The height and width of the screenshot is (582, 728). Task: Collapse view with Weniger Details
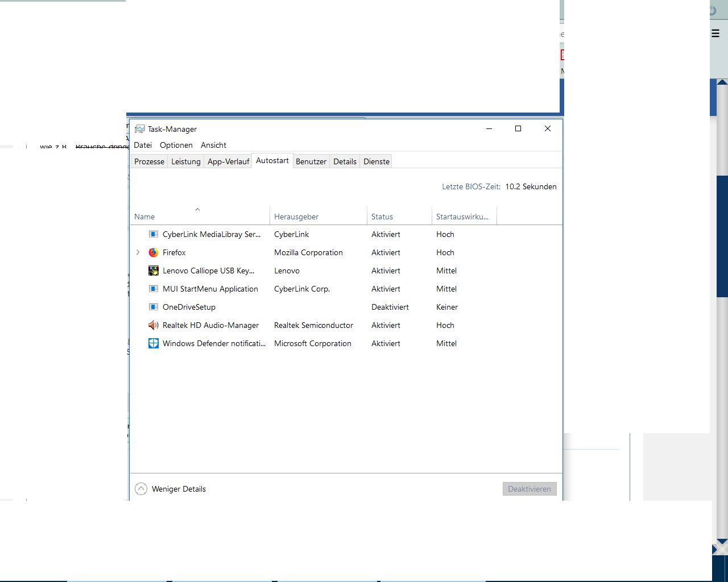point(171,489)
